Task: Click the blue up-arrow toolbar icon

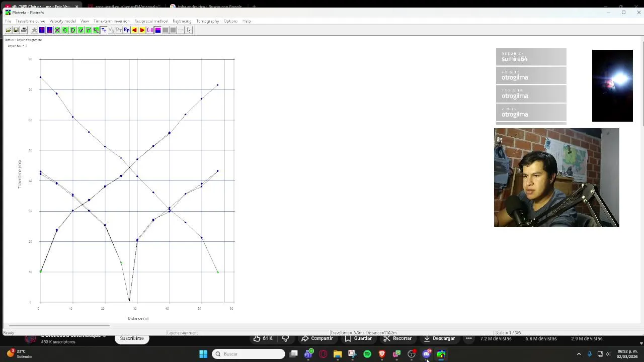Action: (x=42, y=30)
